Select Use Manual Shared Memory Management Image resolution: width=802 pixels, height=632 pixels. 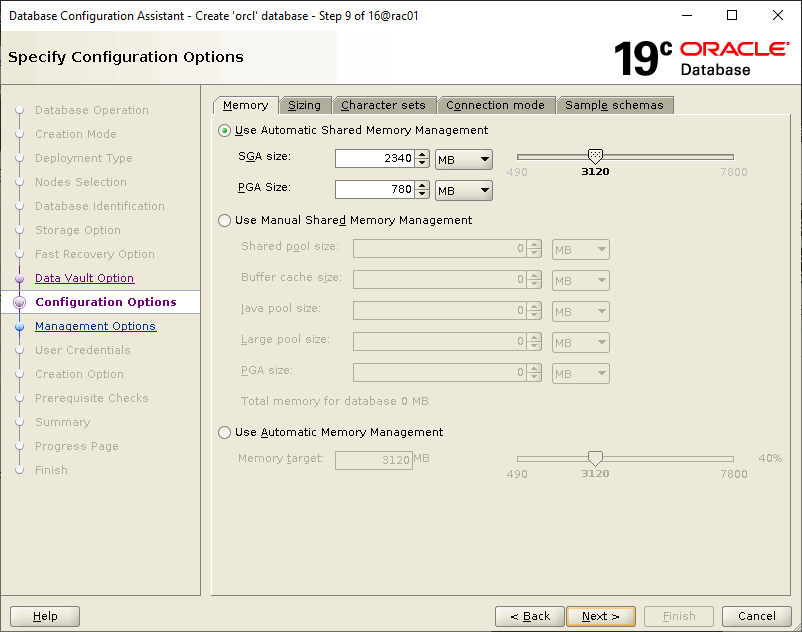[224, 220]
